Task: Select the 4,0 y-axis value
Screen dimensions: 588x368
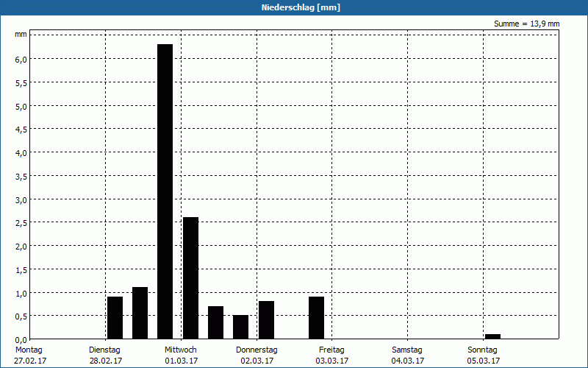Action: [21, 153]
